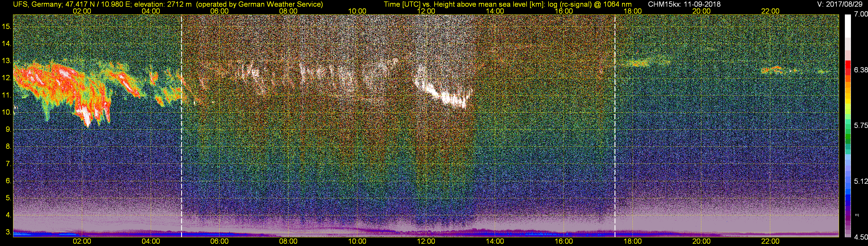Viewport: 868px width, 246px height.
Task: Click the 08:00 label on the upper time axis
Action: click(x=288, y=11)
